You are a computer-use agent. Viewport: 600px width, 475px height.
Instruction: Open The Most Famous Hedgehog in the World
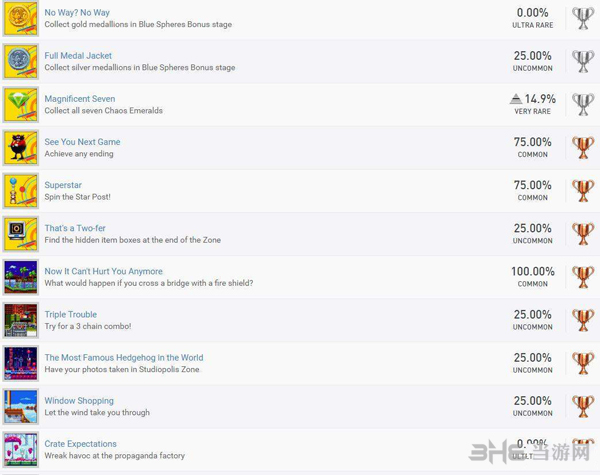point(124,357)
